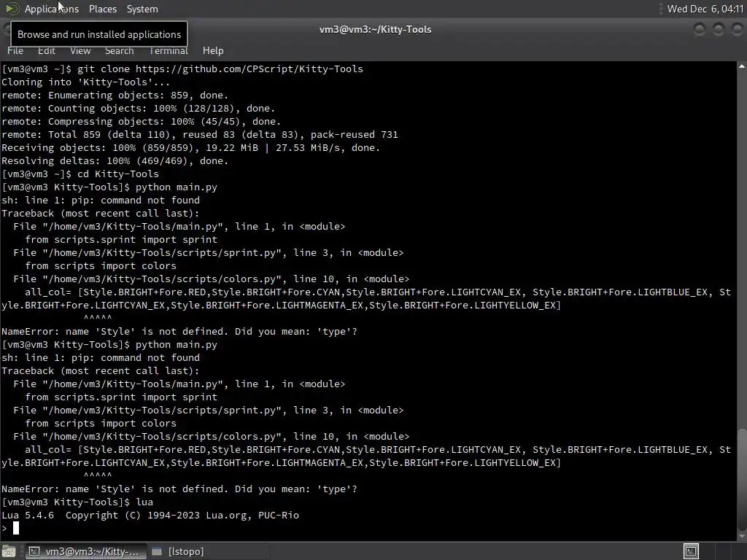Open the Places menu
747x560 pixels.
(x=102, y=9)
